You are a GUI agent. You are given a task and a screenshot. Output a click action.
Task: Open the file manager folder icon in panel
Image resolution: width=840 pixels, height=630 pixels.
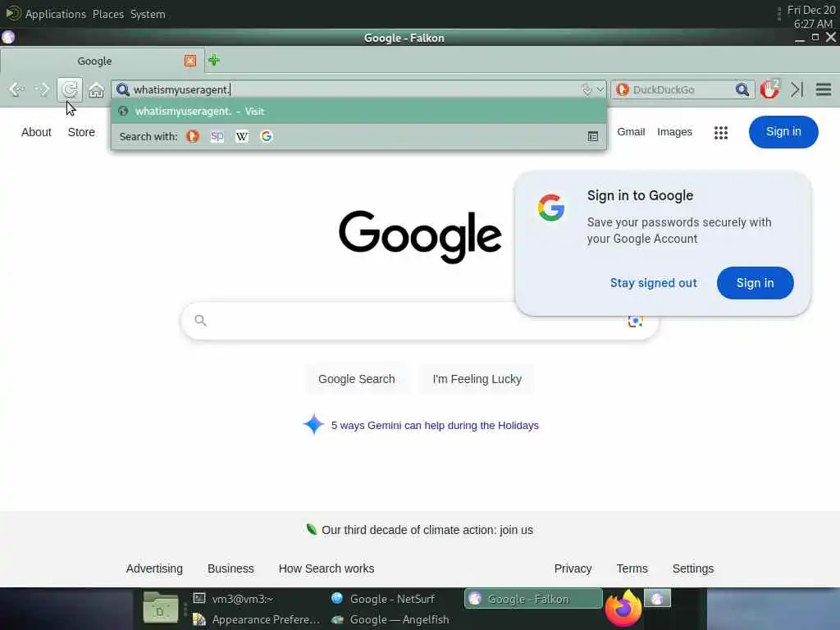click(x=160, y=608)
